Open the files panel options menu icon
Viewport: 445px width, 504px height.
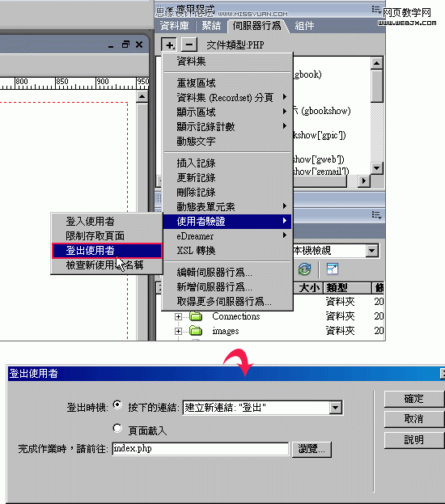(x=376, y=214)
